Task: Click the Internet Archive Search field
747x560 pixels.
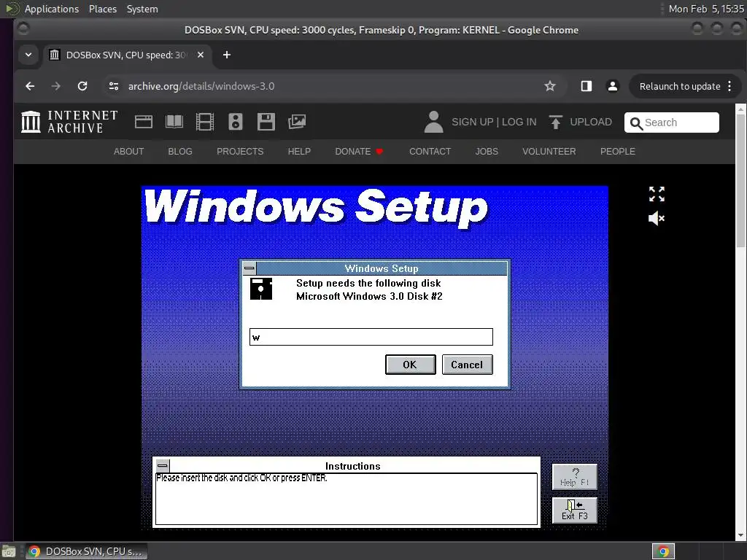Action: (x=672, y=122)
